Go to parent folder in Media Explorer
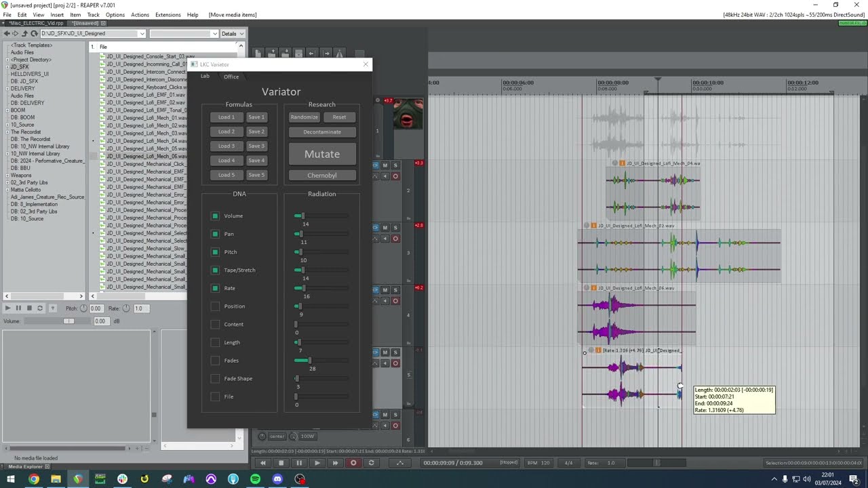868x488 pixels. coord(24,33)
